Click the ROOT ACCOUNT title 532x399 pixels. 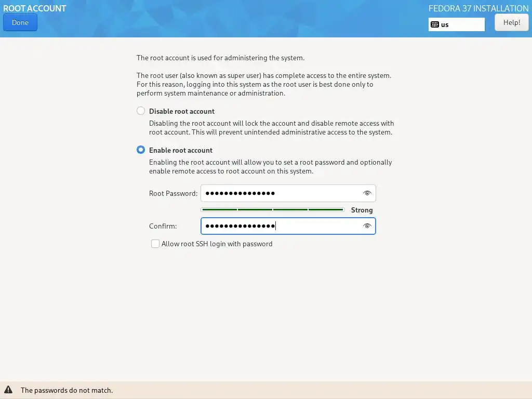pyautogui.click(x=35, y=8)
